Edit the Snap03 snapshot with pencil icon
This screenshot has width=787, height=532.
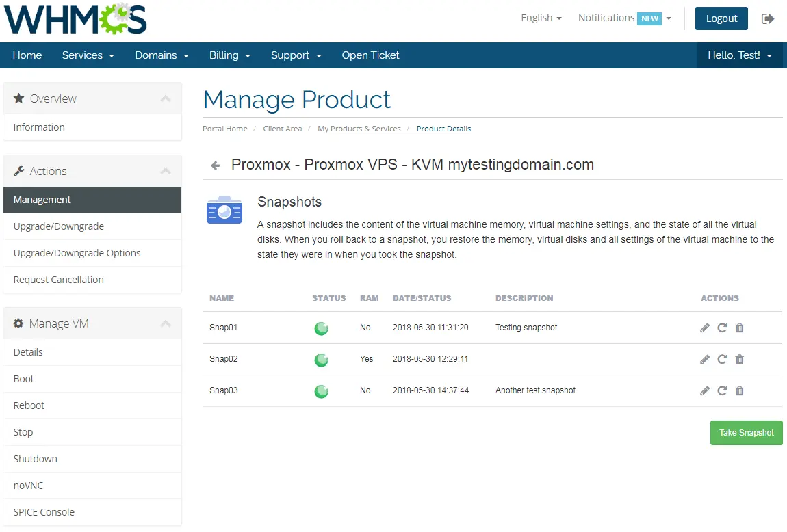pos(705,391)
